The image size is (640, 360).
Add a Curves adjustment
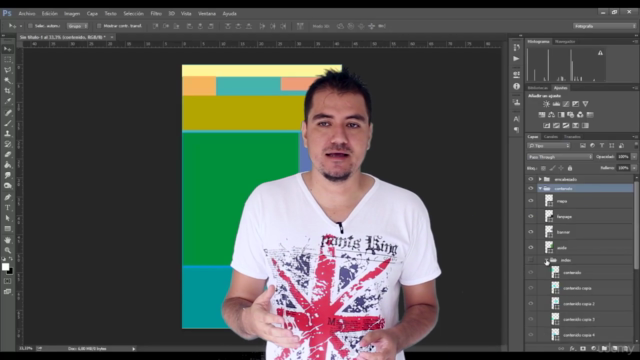[x=566, y=104]
